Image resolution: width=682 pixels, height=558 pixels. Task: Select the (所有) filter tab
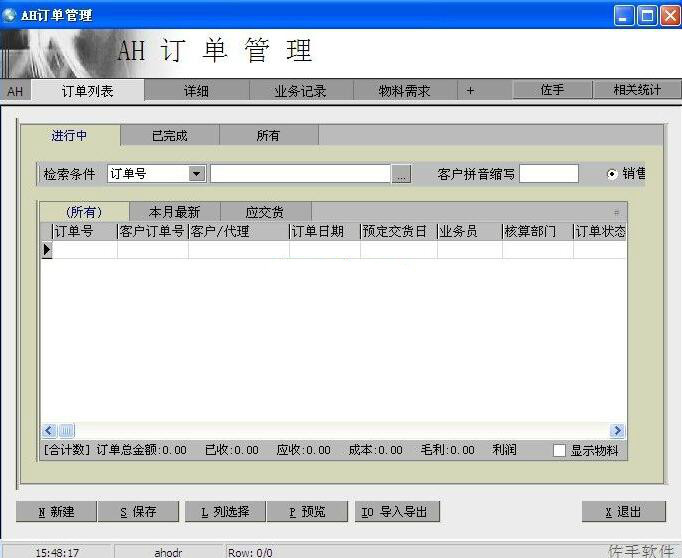(84, 212)
